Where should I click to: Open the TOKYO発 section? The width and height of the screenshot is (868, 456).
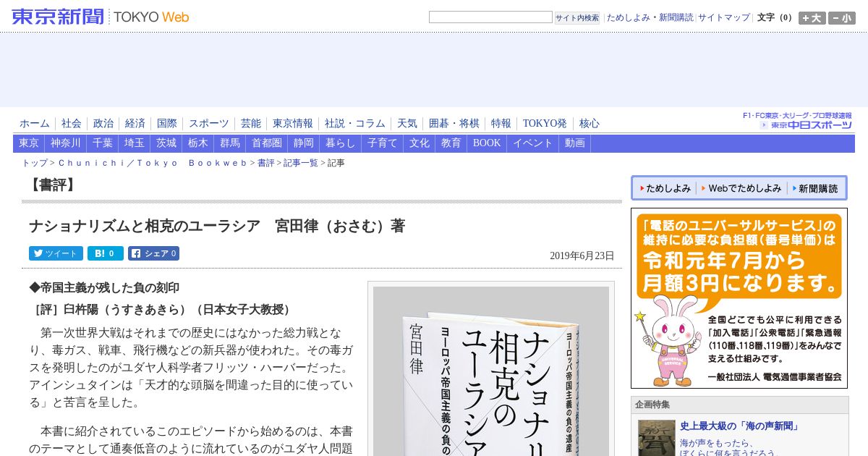545,124
